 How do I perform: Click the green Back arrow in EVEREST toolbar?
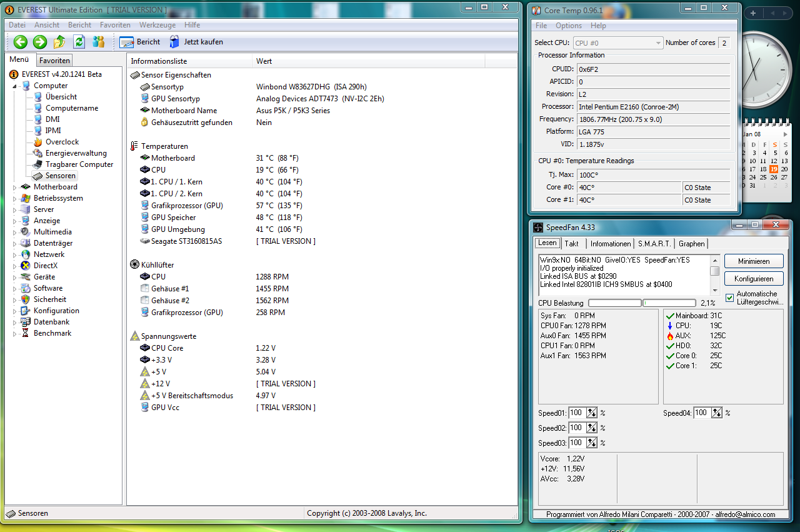point(21,42)
